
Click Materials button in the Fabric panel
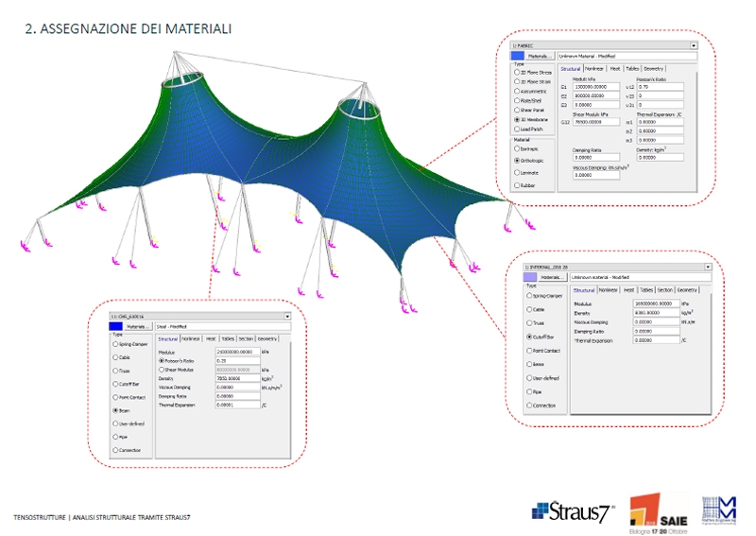[539, 57]
